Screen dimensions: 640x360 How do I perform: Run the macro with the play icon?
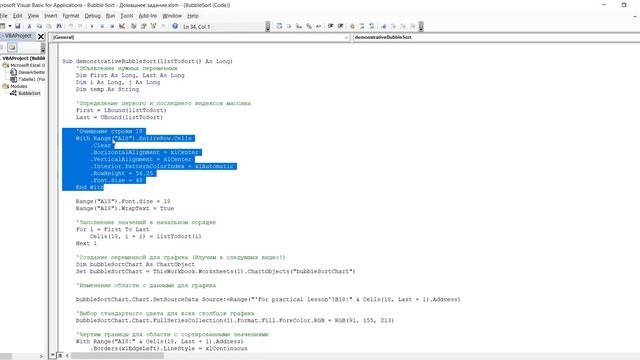click(x=92, y=26)
